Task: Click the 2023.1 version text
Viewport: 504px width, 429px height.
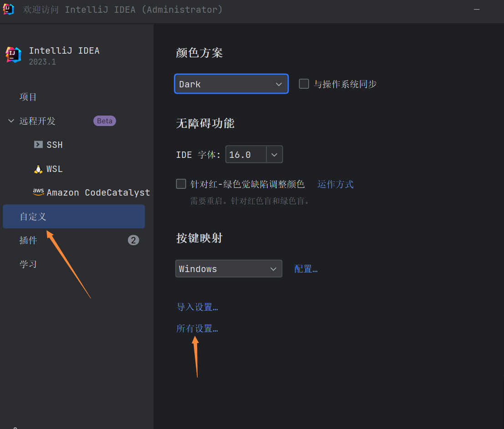Action: (42, 62)
